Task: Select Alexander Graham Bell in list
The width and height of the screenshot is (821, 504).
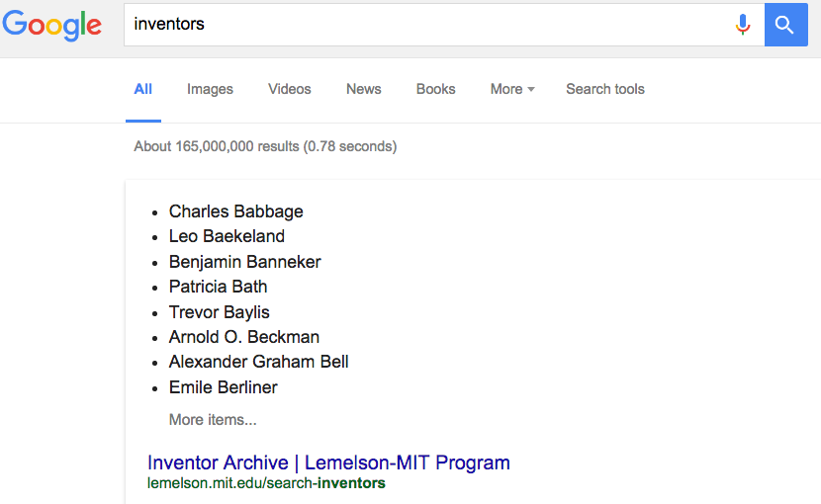Action: point(258,362)
